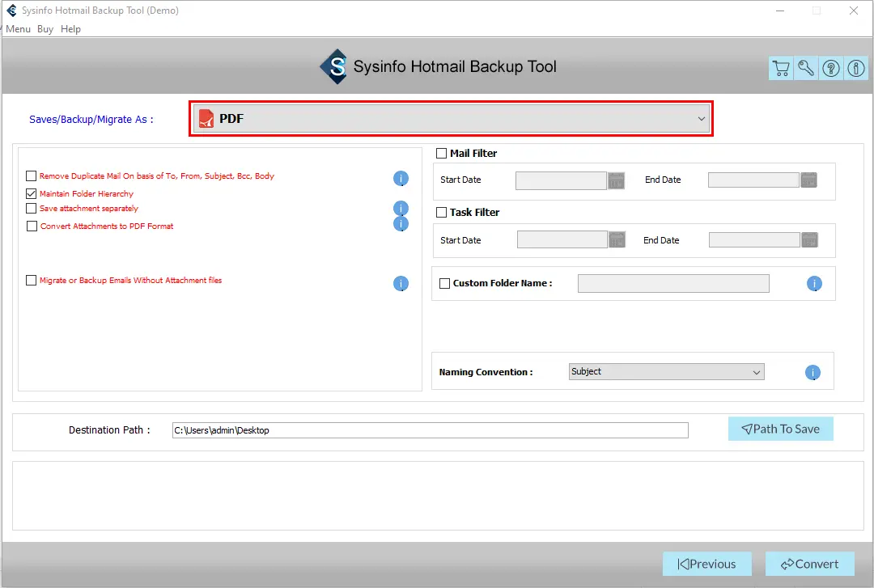Image resolution: width=874 pixels, height=588 pixels.
Task: Check Migrate or Backup Emails Without Attachment
Action: coord(32,281)
